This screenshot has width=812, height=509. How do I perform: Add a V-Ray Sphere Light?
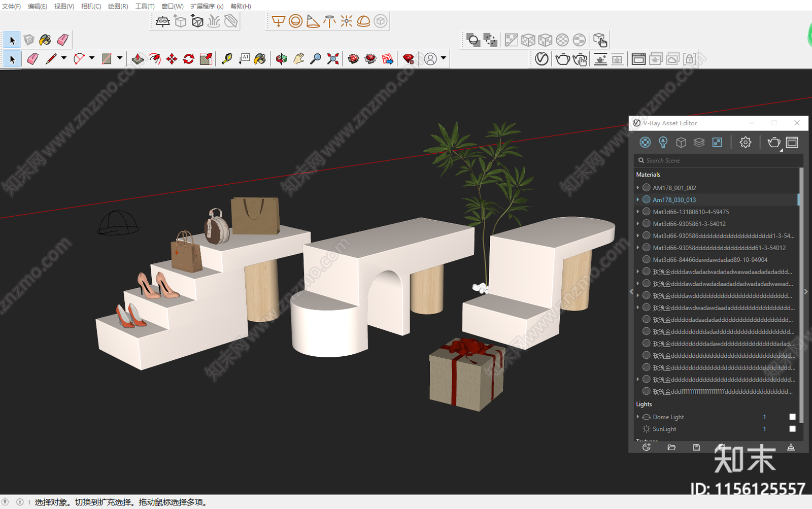[295, 21]
